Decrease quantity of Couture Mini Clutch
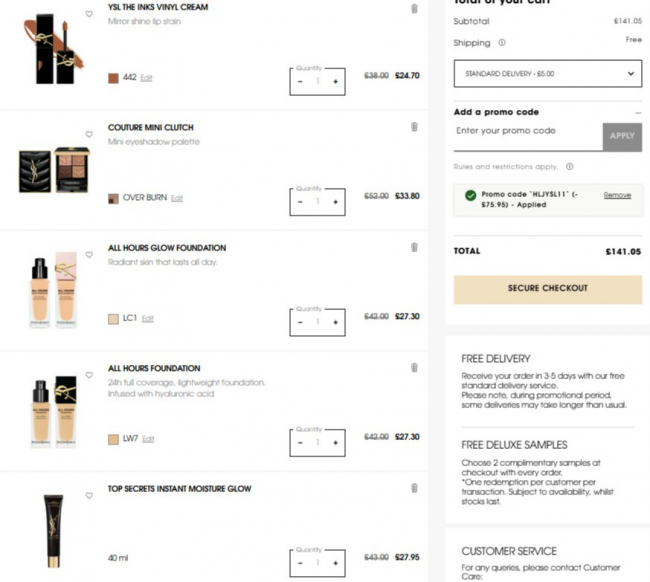650x582 pixels. 300,202
